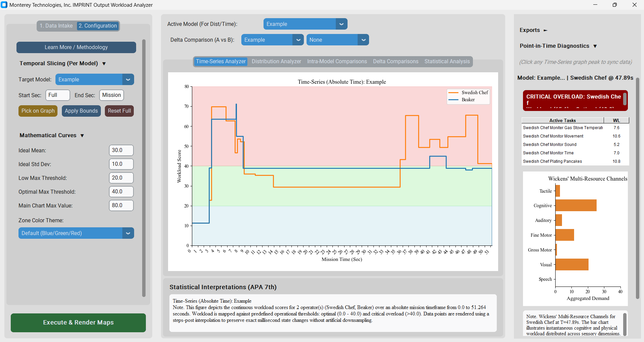The width and height of the screenshot is (644, 342).
Task: Click the Auditory bar in Wickens chart
Action: click(559, 220)
